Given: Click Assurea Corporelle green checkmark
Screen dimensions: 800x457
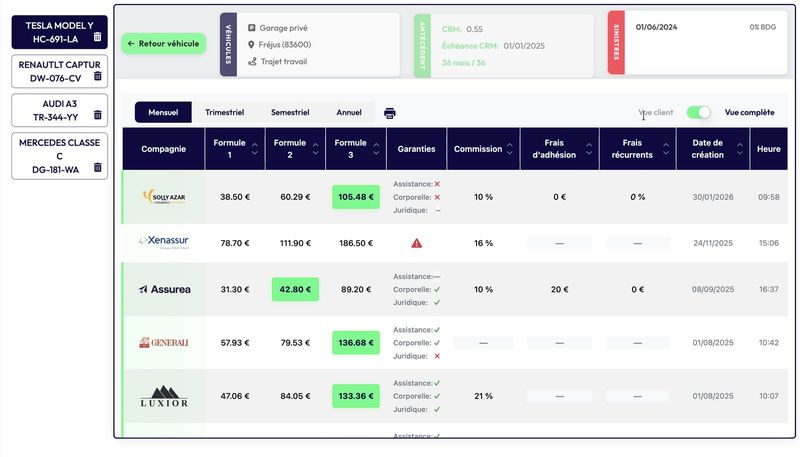Looking at the screenshot, I should 437,290.
